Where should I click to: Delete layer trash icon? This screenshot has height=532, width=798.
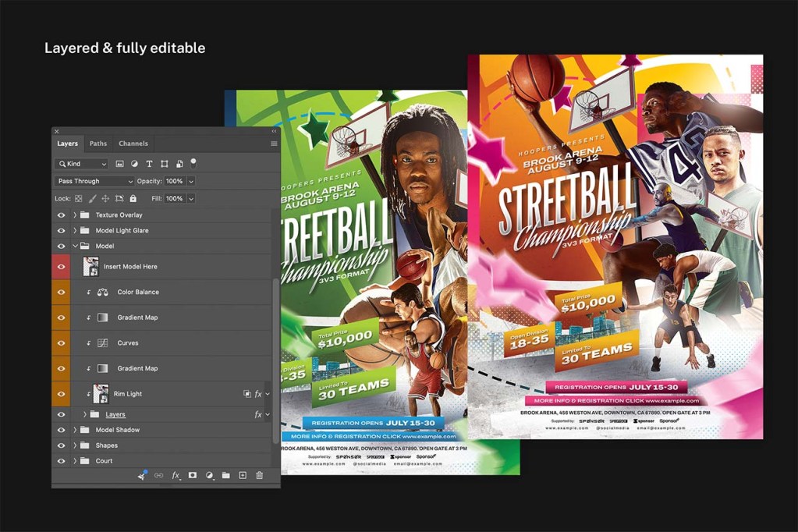[260, 476]
